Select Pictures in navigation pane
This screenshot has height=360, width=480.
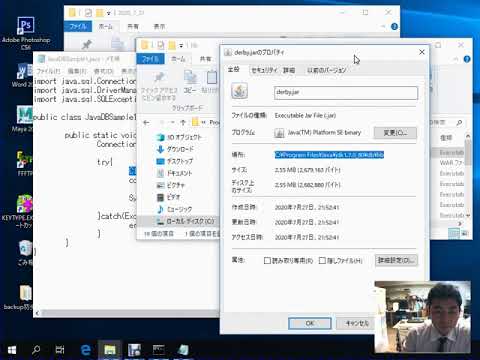pyautogui.click(x=170, y=185)
